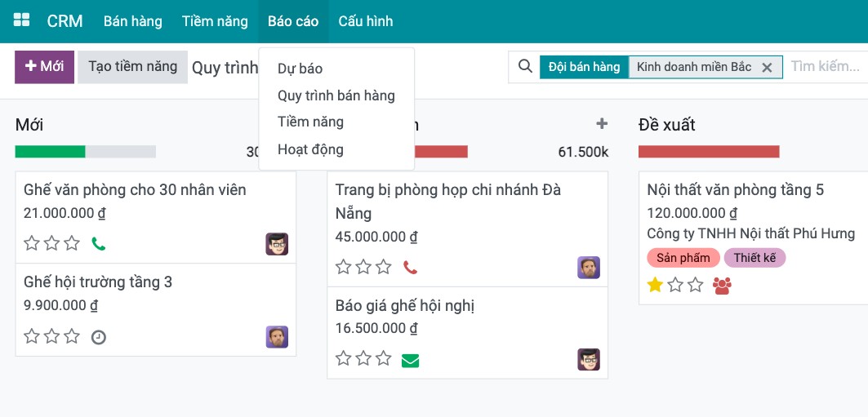Viewport: 868px width, 417px height.
Task: Click the 120.000.000 ₫ amount
Action: [x=692, y=213]
